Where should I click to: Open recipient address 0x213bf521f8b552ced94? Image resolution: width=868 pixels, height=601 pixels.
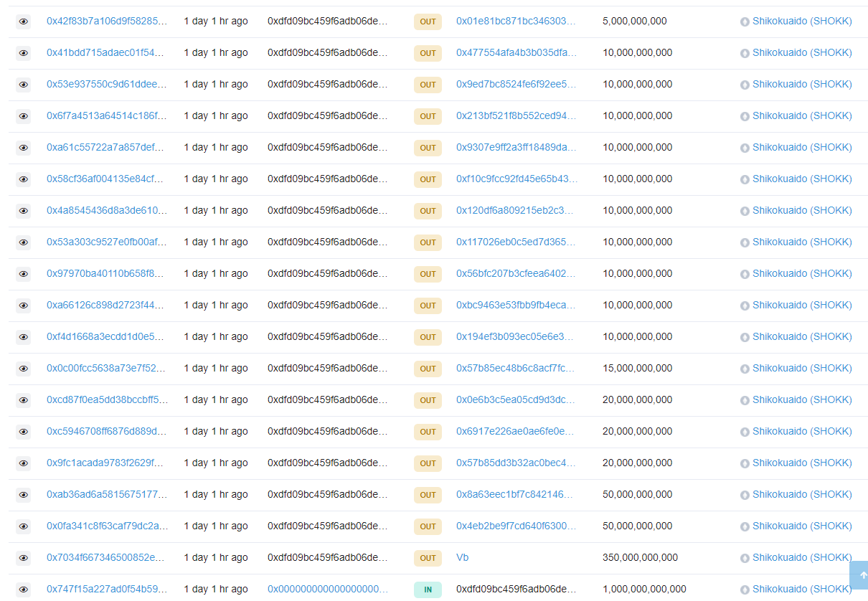point(516,116)
